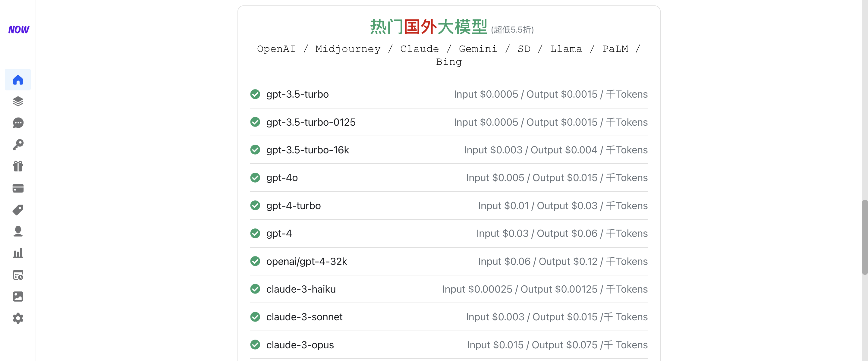Click green check icon beside gpt-3.5-turbo-16k
The height and width of the screenshot is (361, 868).
tap(255, 149)
